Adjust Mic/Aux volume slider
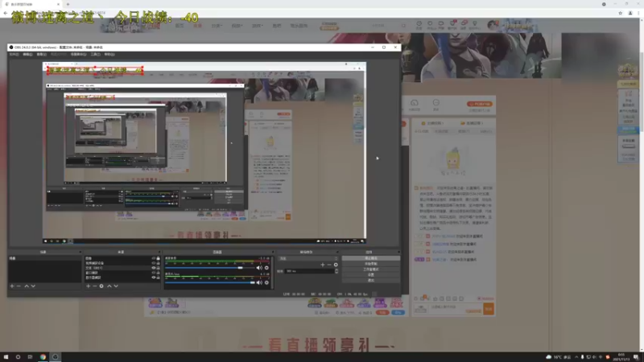The image size is (644, 362). pos(209,282)
